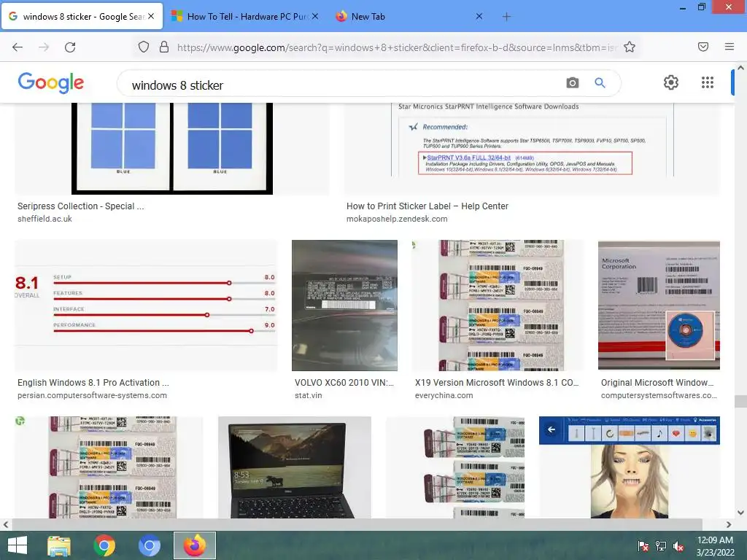
Task: Open the Google apps grid
Action: pyautogui.click(x=708, y=82)
